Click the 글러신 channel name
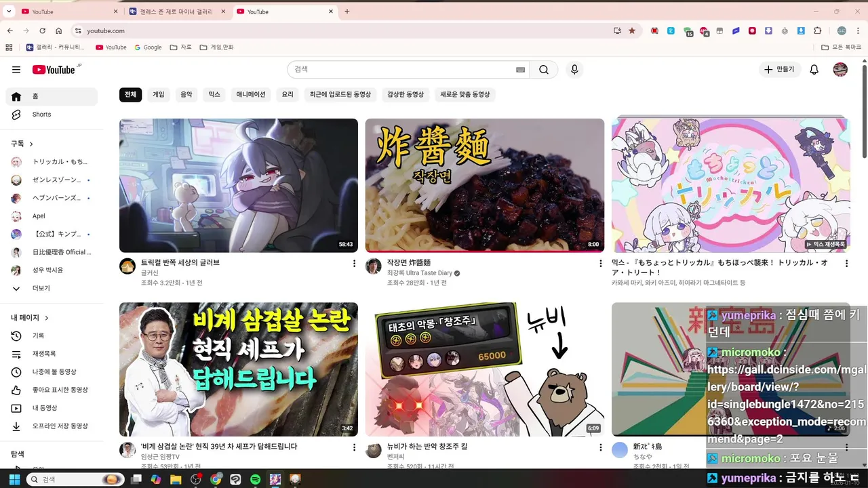Viewport: 868px width, 488px height. coord(150,273)
